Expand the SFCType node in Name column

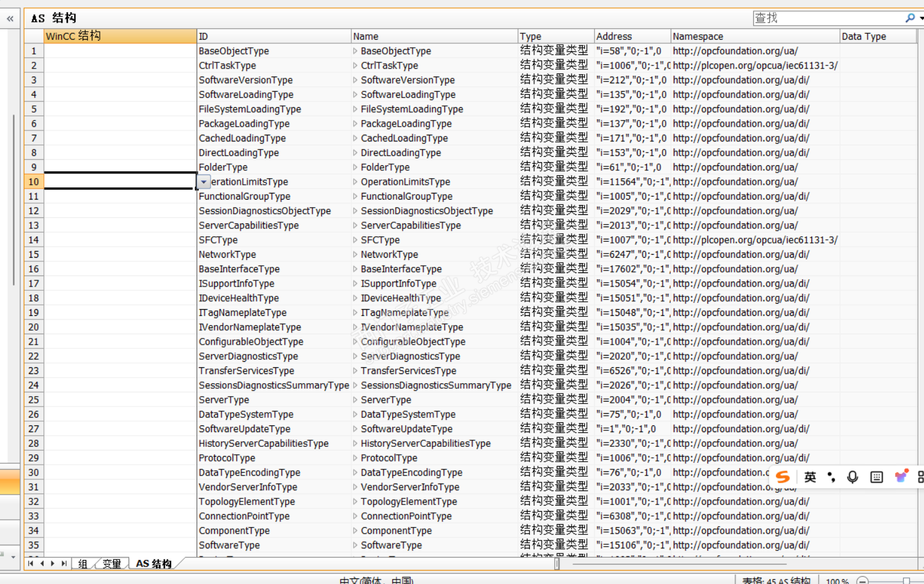(356, 240)
